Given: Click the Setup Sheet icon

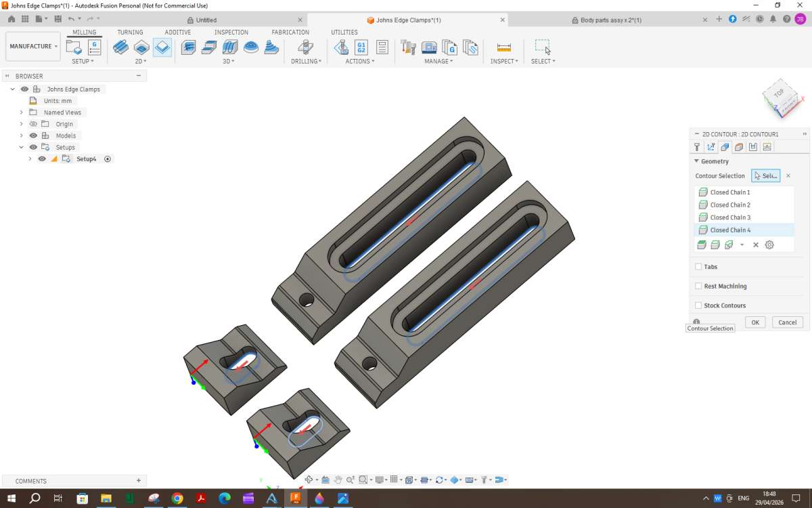Looking at the screenshot, I should (382, 47).
